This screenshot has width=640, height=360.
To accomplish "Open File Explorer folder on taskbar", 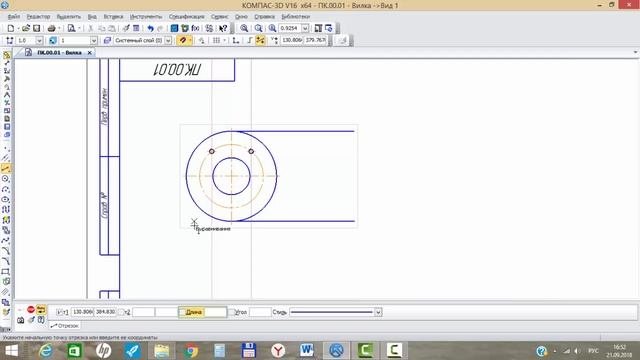I will pos(162,351).
